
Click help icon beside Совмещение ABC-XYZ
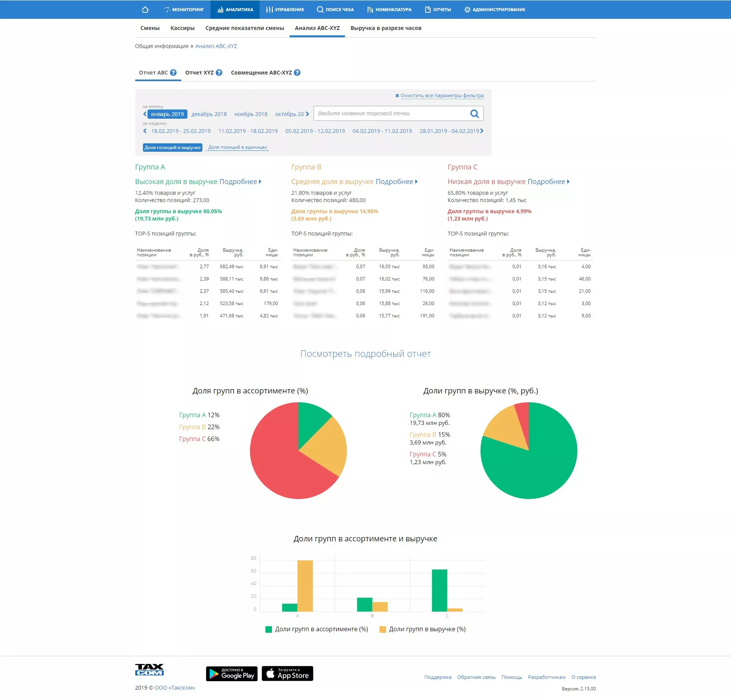(x=297, y=73)
